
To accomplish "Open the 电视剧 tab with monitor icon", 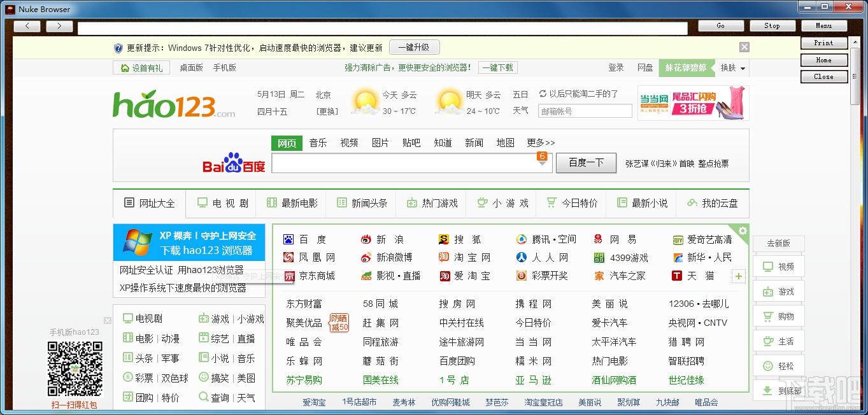I will coord(223,203).
